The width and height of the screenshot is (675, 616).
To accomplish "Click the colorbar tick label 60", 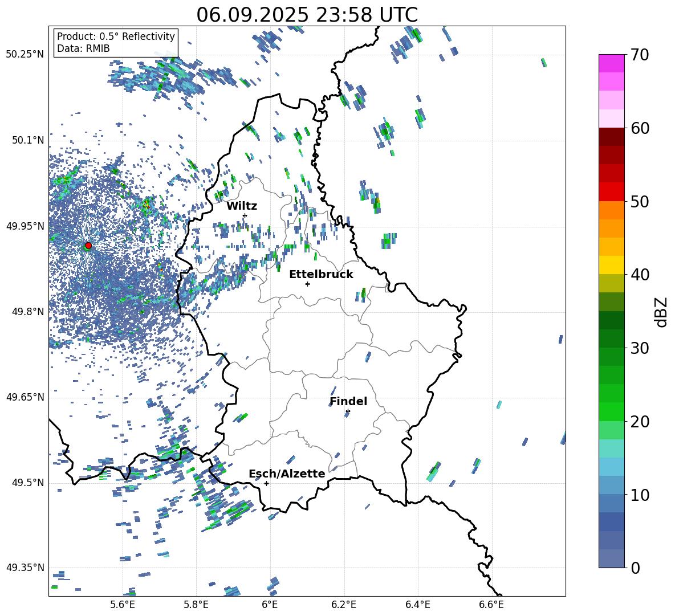I will click(640, 128).
